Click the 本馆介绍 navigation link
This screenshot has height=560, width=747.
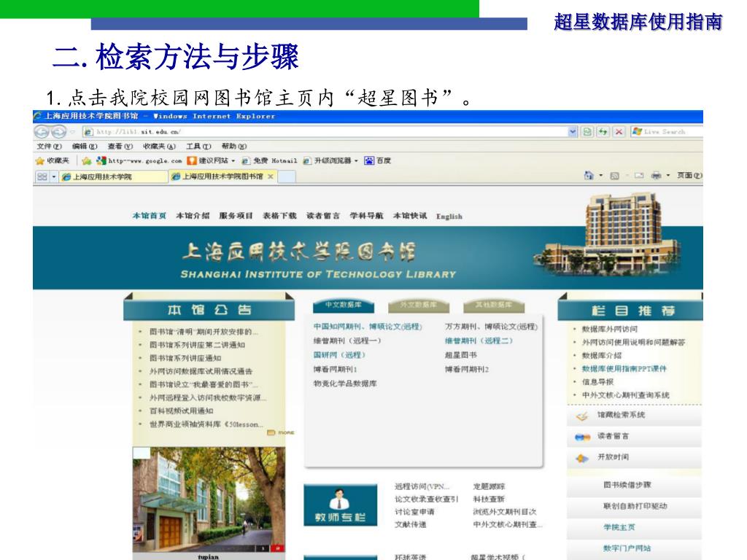(x=193, y=216)
